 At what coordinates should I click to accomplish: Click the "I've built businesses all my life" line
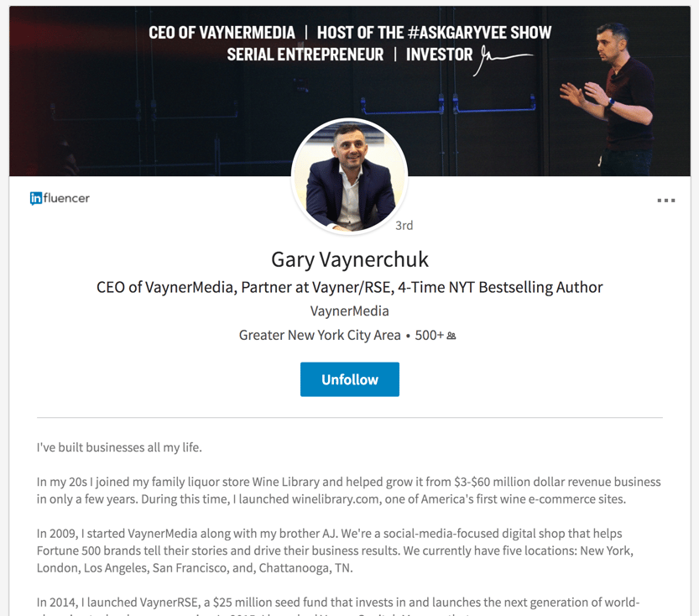point(119,447)
